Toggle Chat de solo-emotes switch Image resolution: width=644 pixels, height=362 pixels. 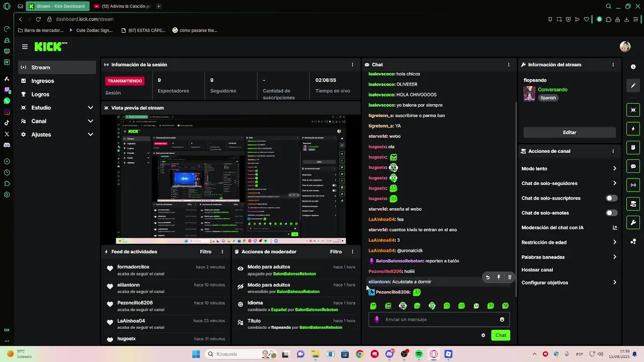click(x=611, y=213)
